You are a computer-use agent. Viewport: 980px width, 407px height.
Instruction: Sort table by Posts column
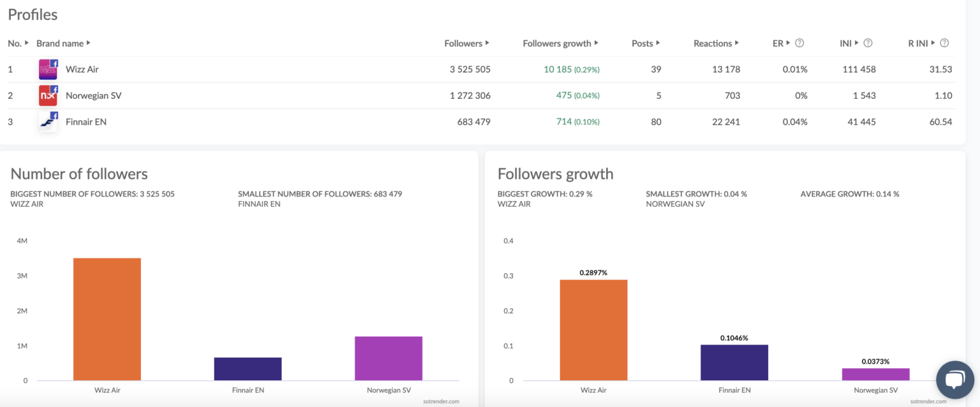click(645, 43)
